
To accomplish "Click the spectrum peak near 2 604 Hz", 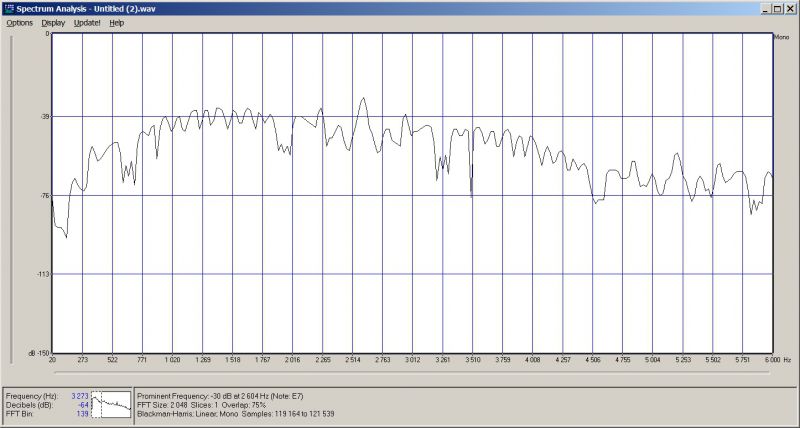I will pyautogui.click(x=364, y=99).
